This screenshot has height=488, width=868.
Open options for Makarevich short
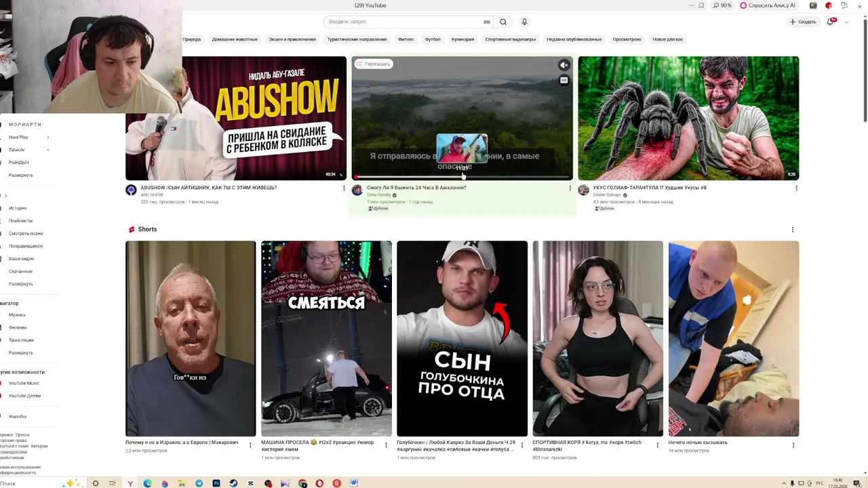coord(250,445)
